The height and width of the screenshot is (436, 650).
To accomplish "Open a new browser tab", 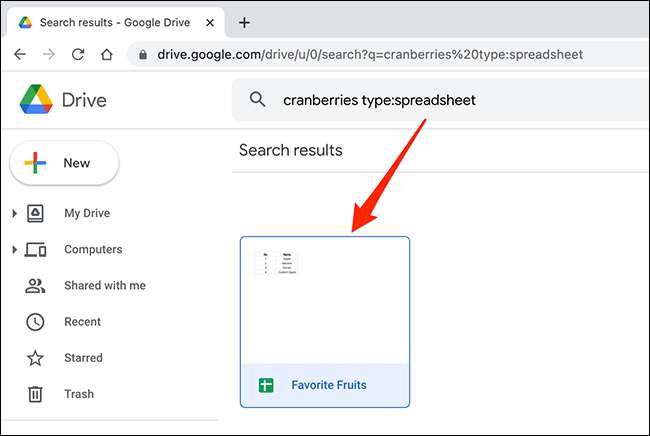I will 245,22.
